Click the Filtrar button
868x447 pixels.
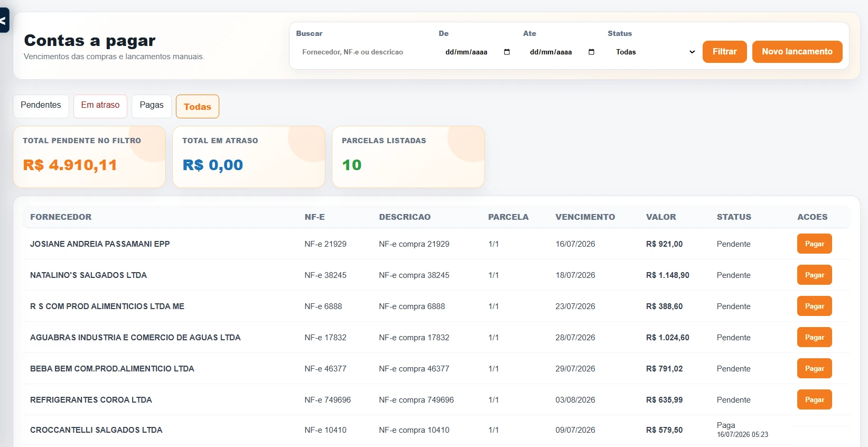click(x=724, y=52)
